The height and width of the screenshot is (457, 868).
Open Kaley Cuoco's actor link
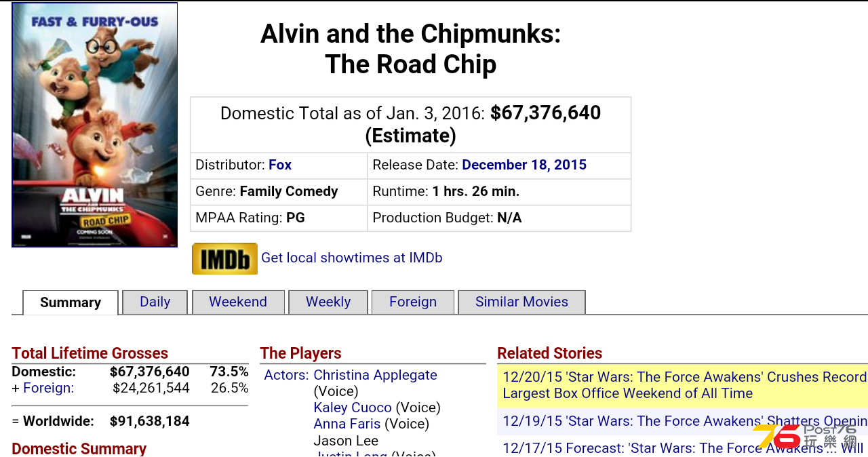pyautogui.click(x=353, y=408)
